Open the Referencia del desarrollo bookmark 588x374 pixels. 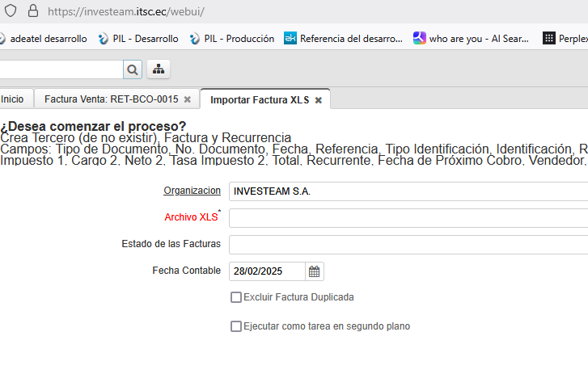click(x=343, y=38)
